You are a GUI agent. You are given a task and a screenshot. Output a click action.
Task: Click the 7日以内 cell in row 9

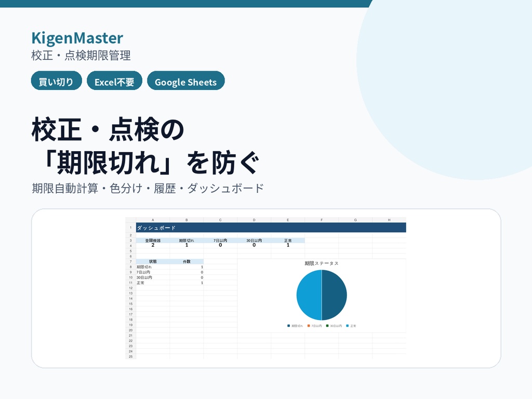[153, 272]
